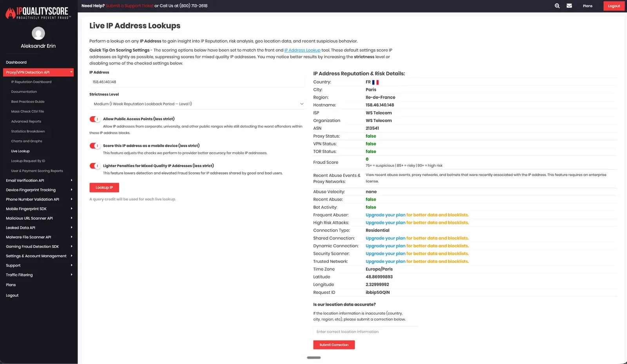Click the Submit Correction button

click(x=334, y=345)
